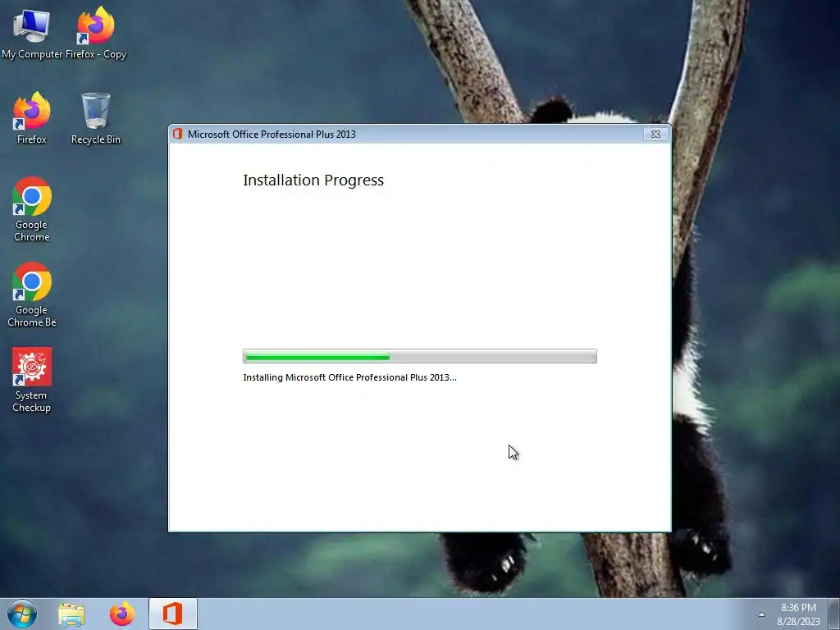Open the Recycle Bin

coord(96,118)
